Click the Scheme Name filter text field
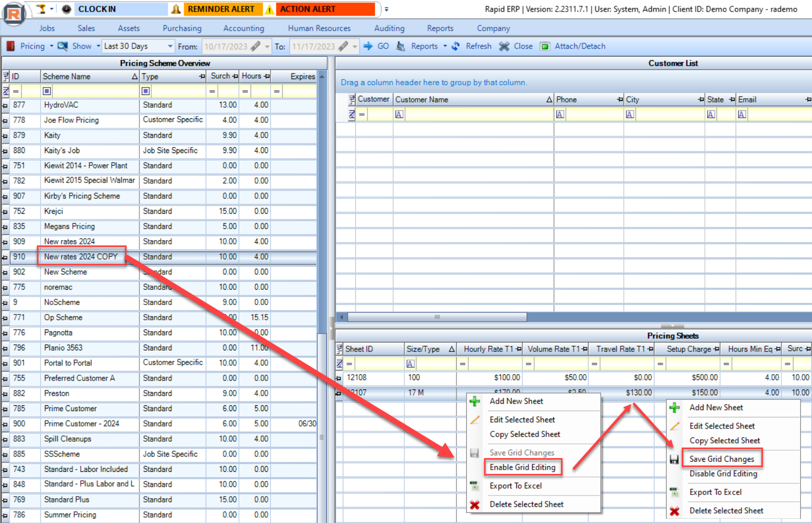 pyautogui.click(x=95, y=91)
